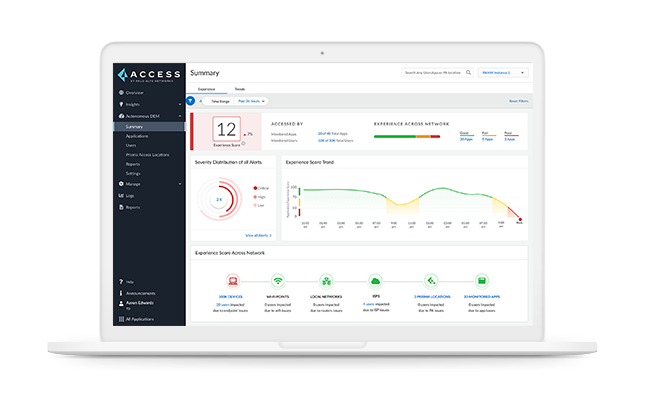Click the Devices link under laptop icon
Image resolution: width=645 pixels, height=396 pixels.
[x=230, y=296]
